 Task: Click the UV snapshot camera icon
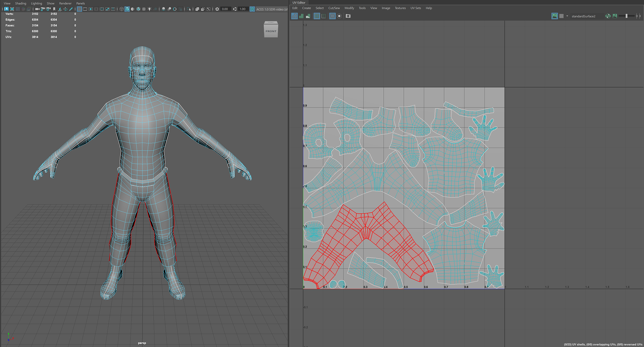tap(348, 16)
